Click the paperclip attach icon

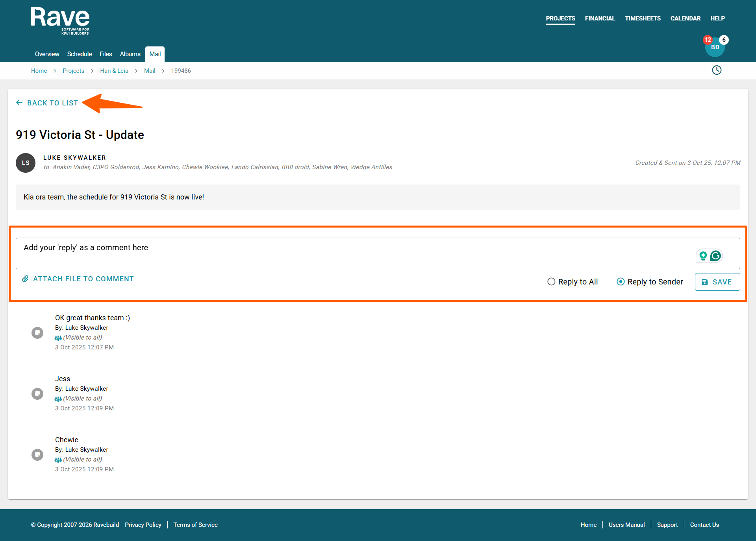pyautogui.click(x=25, y=279)
